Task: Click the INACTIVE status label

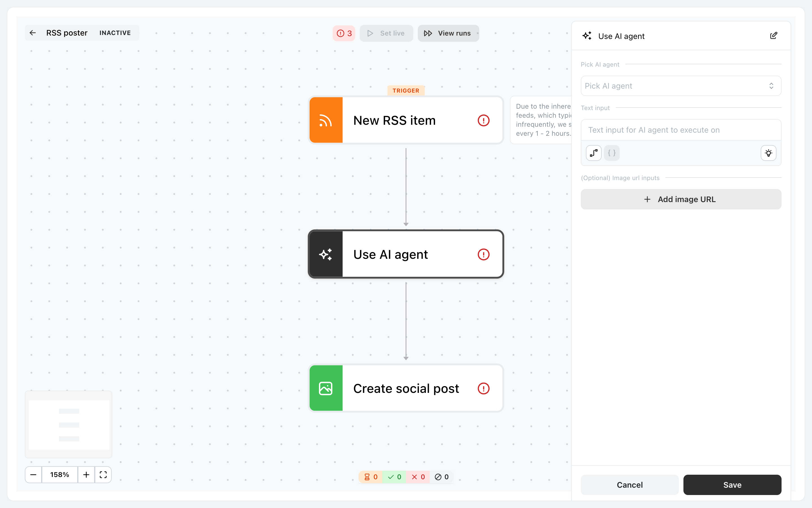Action: pyautogui.click(x=115, y=33)
